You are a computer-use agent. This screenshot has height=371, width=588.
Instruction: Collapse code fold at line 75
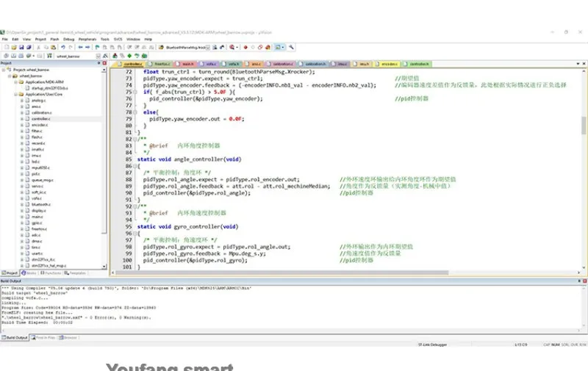(135, 92)
